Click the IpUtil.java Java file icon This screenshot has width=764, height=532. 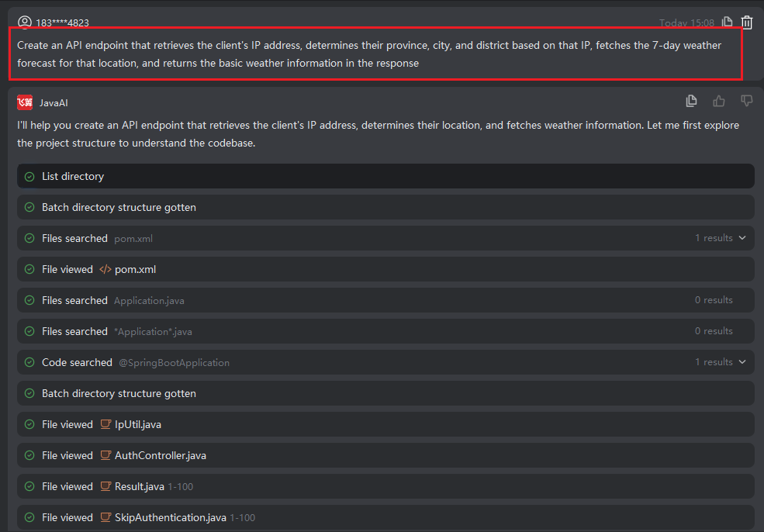[x=105, y=424]
